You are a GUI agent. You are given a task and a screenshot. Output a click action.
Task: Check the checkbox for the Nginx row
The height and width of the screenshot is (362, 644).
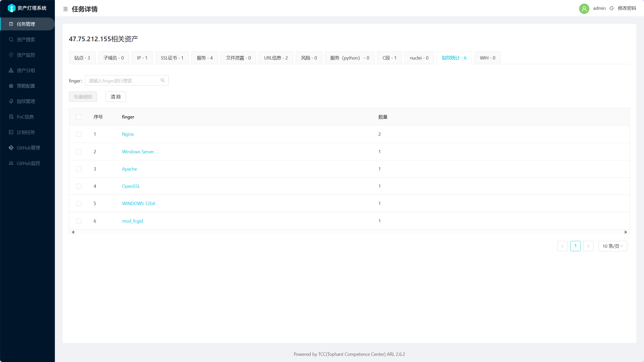(79, 134)
